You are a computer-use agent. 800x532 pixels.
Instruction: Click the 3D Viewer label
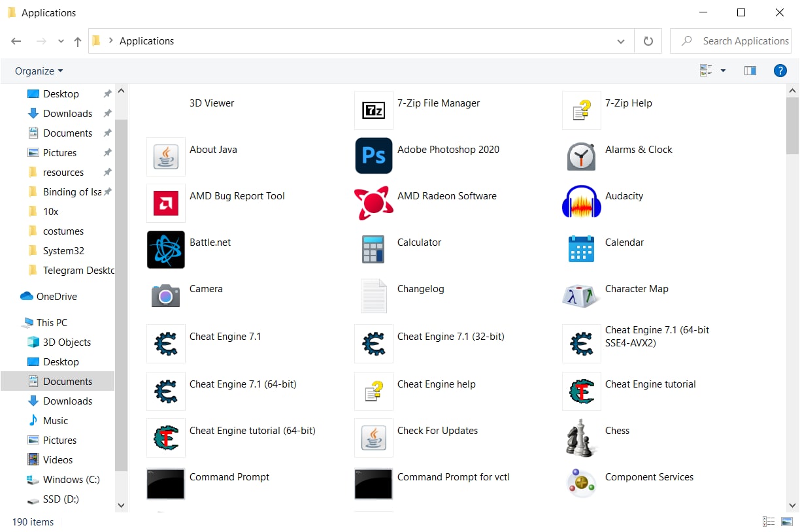point(212,103)
